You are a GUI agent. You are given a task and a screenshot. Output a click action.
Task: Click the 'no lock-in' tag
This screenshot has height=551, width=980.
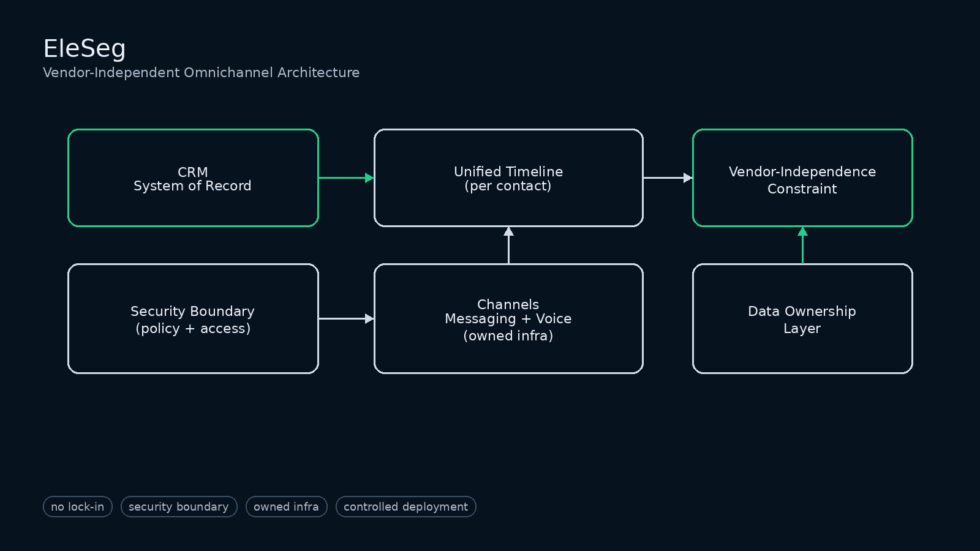pos(78,507)
